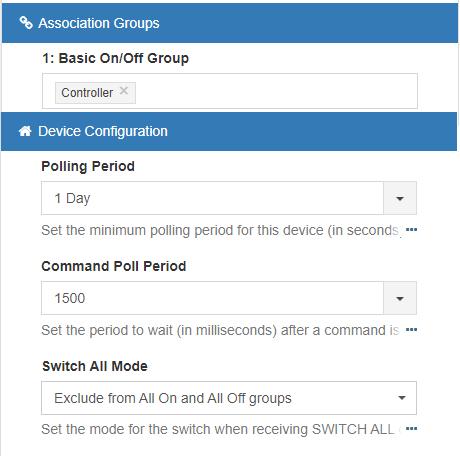Viewport: 460px width, 456px height.
Task: Open Command Poll Period dropdown arrow
Action: click(x=400, y=298)
